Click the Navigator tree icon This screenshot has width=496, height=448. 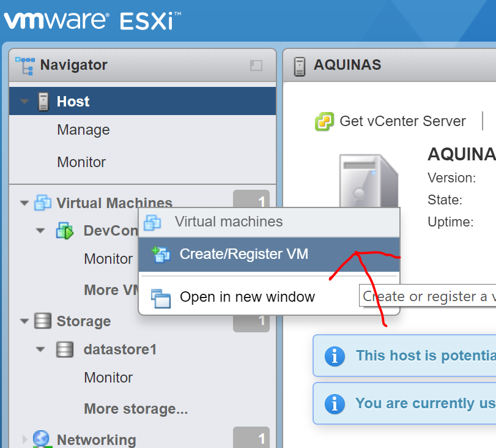[24, 65]
